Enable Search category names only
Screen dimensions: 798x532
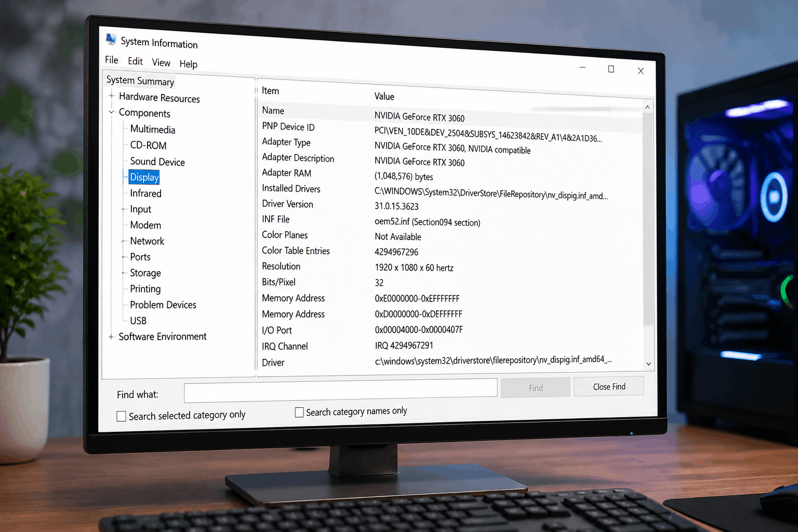[299, 413]
